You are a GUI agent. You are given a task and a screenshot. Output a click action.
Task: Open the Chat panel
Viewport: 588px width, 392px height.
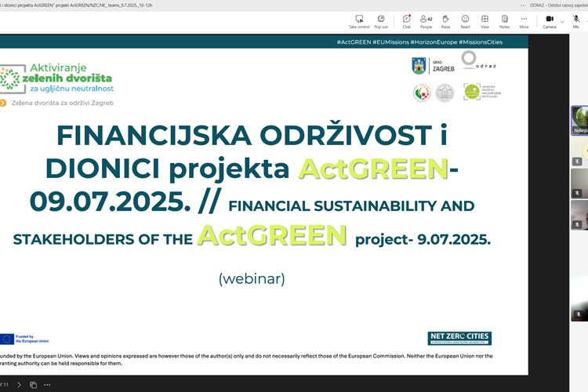point(406,22)
